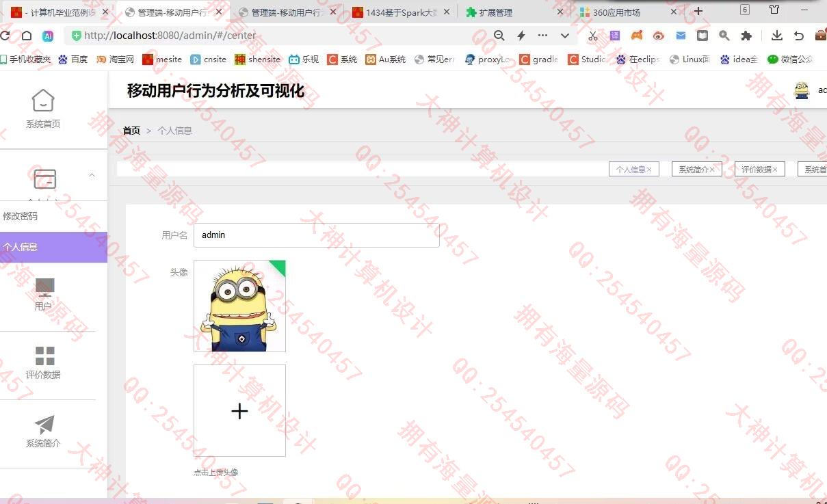This screenshot has width=827, height=504.
Task: Click the tab count 6 icon
Action: 745,10
